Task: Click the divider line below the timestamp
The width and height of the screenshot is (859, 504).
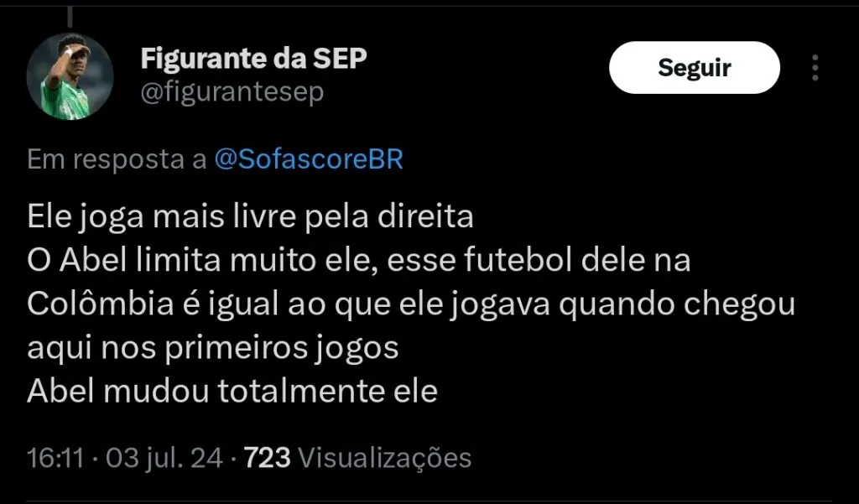Action: [429, 501]
